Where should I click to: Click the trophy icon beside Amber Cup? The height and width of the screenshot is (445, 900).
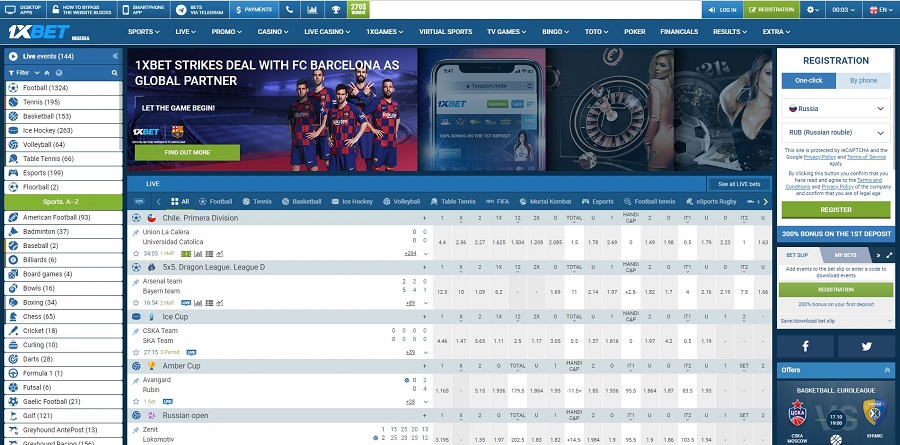[x=152, y=366]
